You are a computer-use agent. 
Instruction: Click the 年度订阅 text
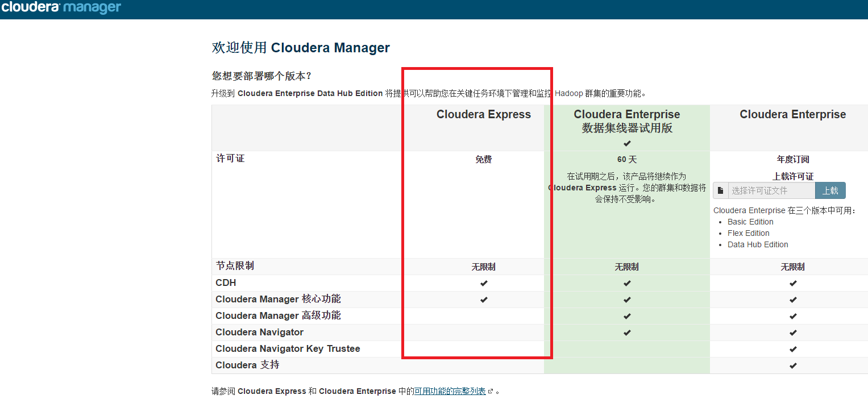pos(793,160)
